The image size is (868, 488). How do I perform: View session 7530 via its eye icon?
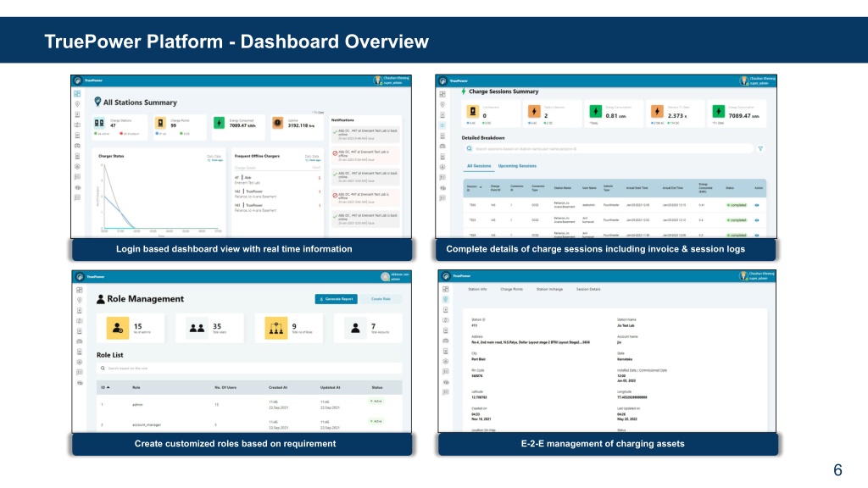point(757,205)
